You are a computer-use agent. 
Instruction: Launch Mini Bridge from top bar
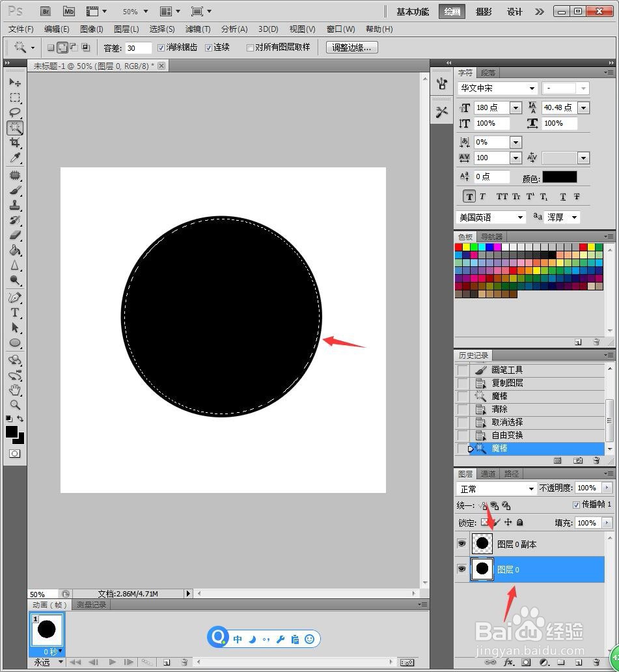coord(68,12)
